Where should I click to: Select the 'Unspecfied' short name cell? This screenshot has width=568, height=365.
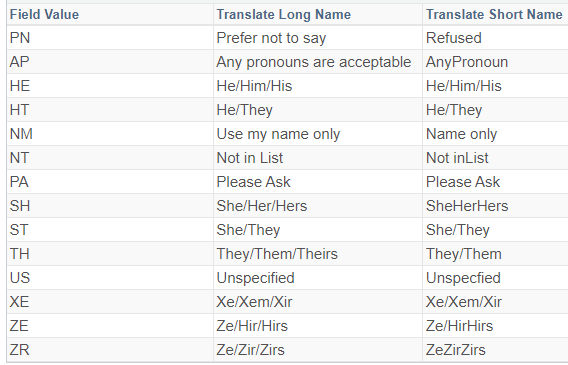pos(495,278)
